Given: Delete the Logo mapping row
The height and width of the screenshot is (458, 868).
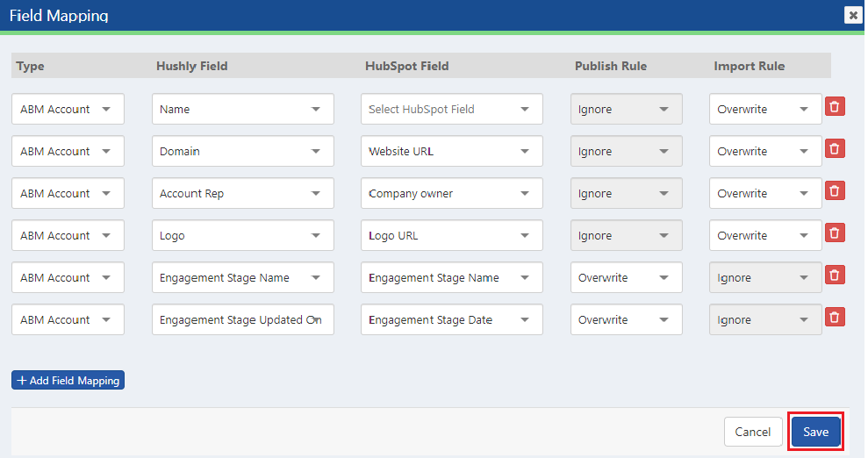Looking at the screenshot, I should coord(835,233).
